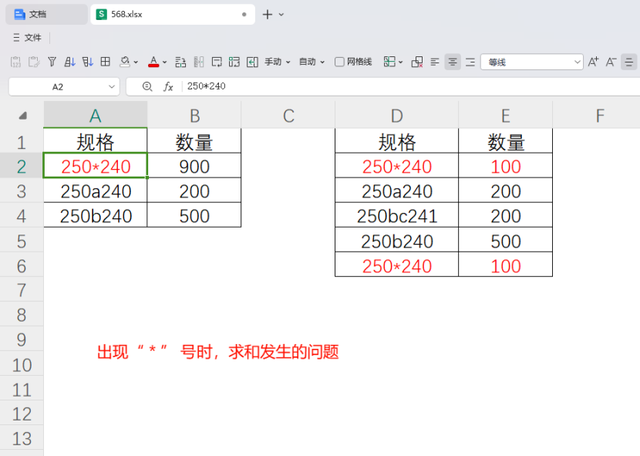
Task: Select column D header
Action: coord(397,116)
